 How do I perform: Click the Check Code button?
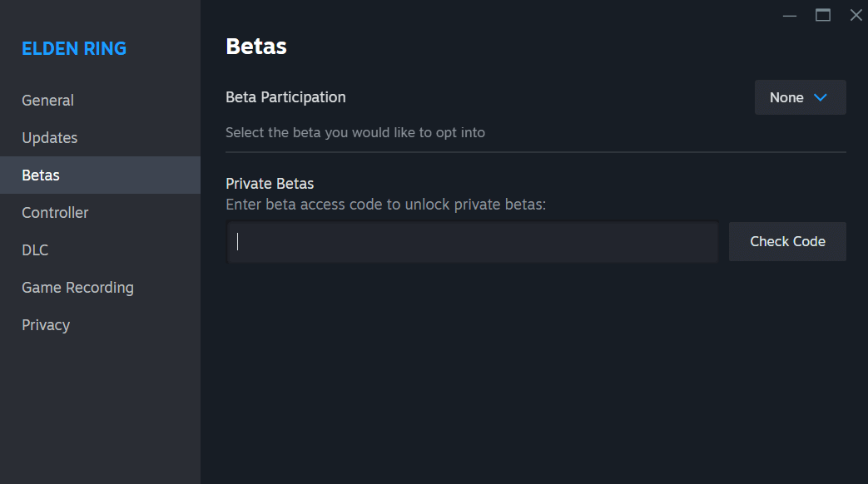coord(787,241)
